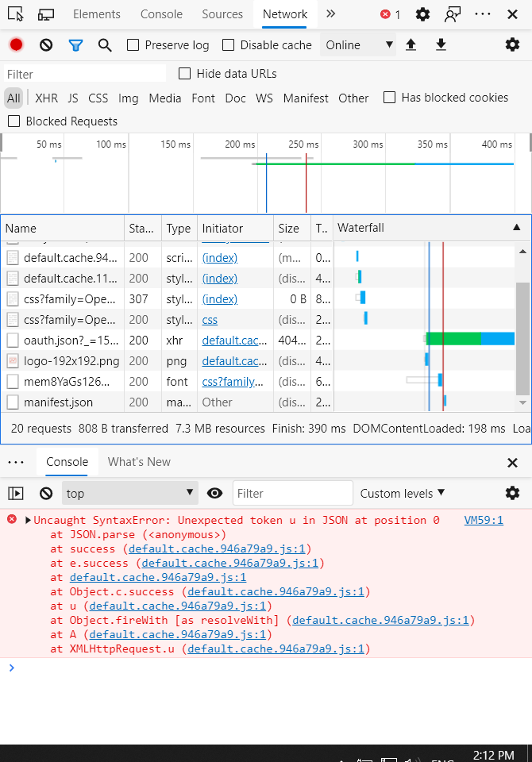The width and height of the screenshot is (532, 762).
Task: Open console drawer settings gear
Action: 512,493
